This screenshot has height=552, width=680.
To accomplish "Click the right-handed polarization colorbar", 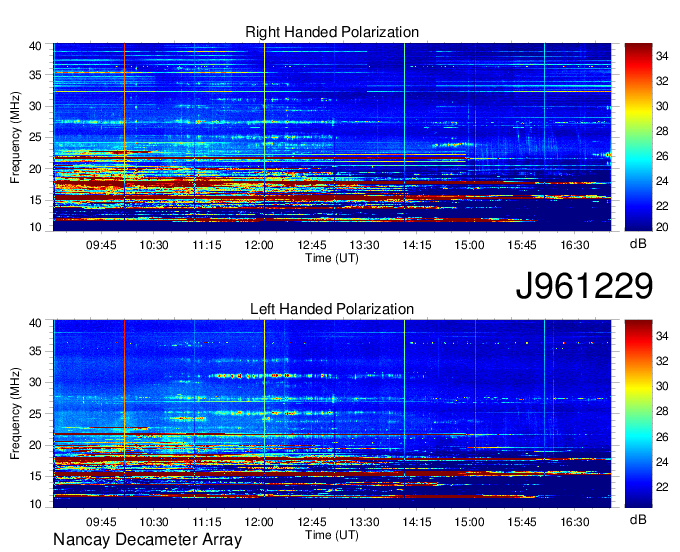I will [x=638, y=137].
